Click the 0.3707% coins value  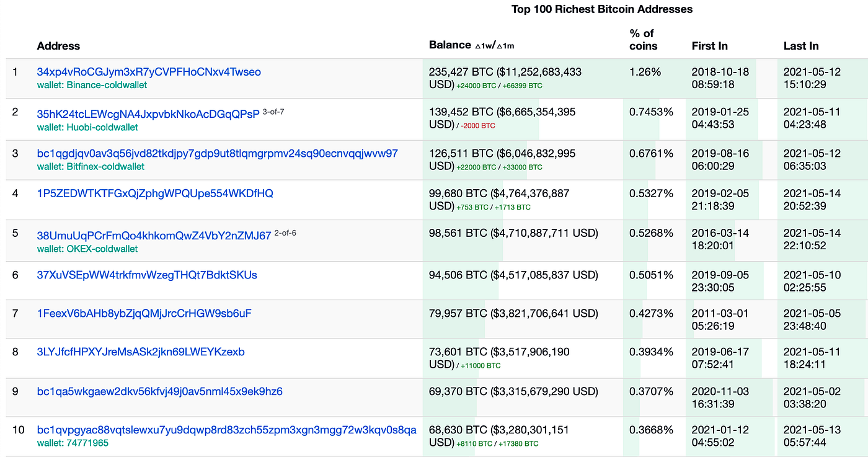tap(651, 391)
